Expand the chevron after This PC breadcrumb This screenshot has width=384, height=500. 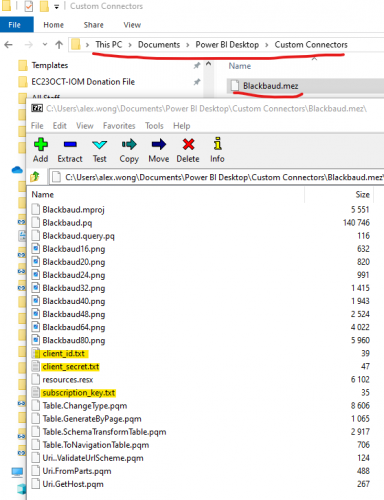coord(130,45)
